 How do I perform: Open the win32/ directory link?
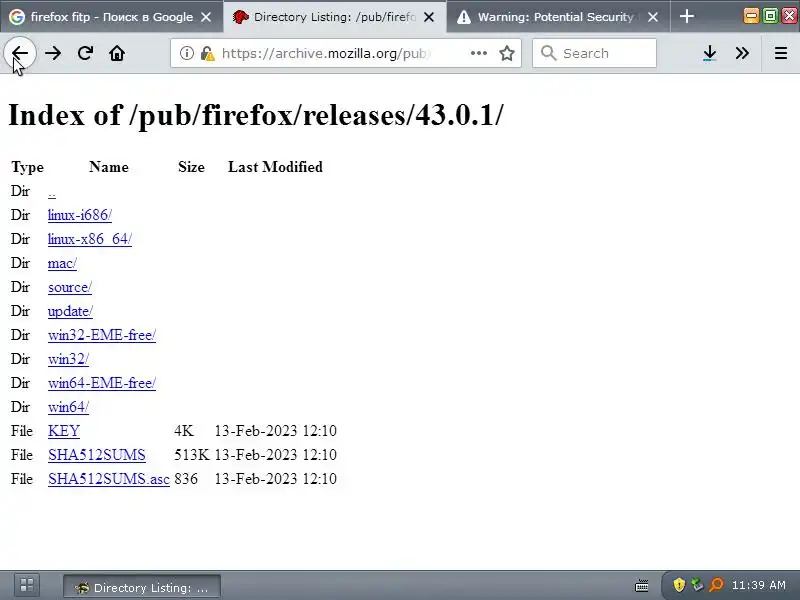pyautogui.click(x=68, y=359)
